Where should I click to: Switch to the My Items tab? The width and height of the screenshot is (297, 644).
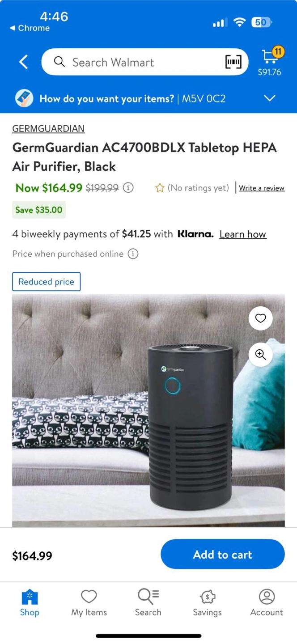[89, 603]
